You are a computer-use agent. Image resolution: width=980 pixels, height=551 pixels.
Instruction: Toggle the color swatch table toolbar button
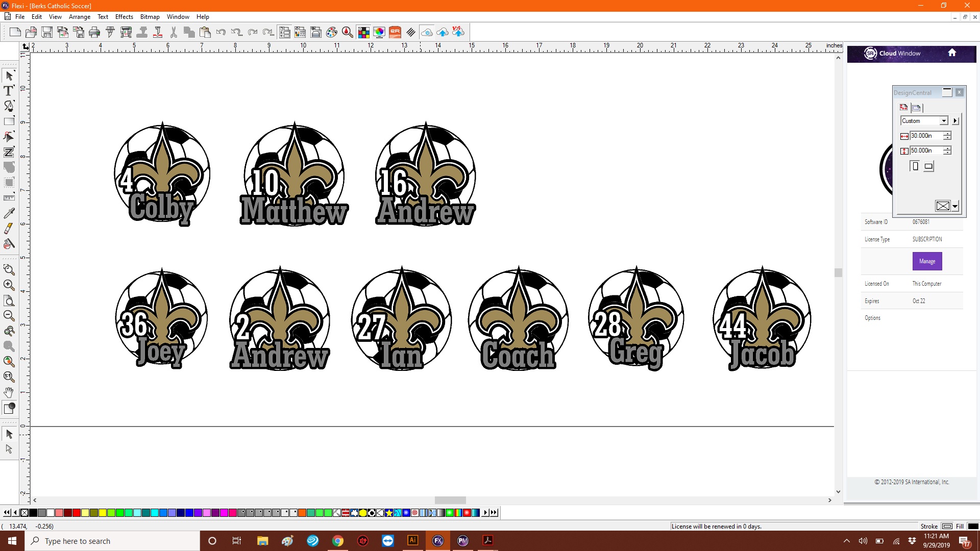(363, 33)
